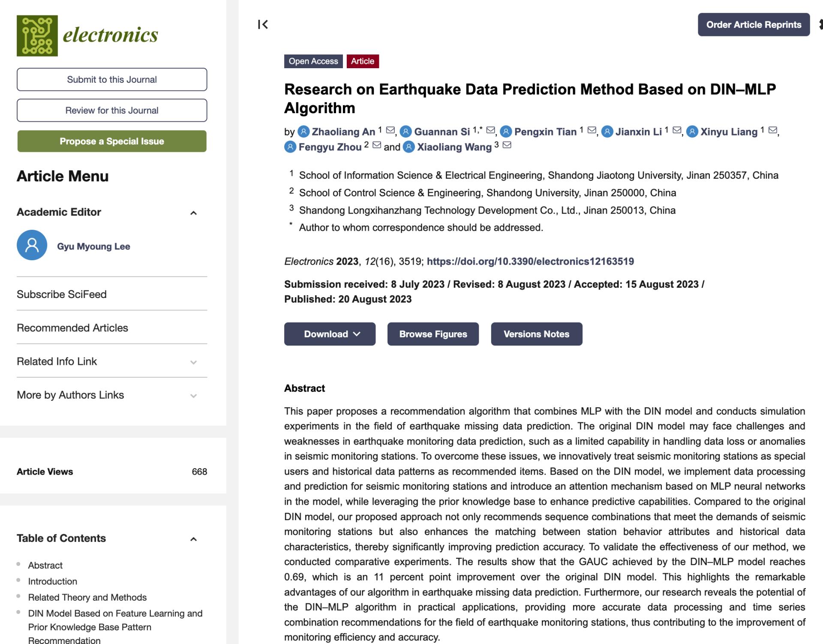The height and width of the screenshot is (644, 823).
Task: Go to Introduction in table of contents
Action: [x=53, y=581]
